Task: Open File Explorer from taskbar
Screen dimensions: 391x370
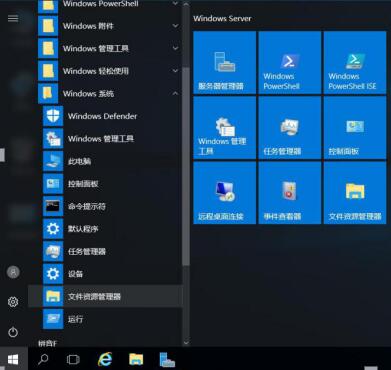Action: point(136,359)
